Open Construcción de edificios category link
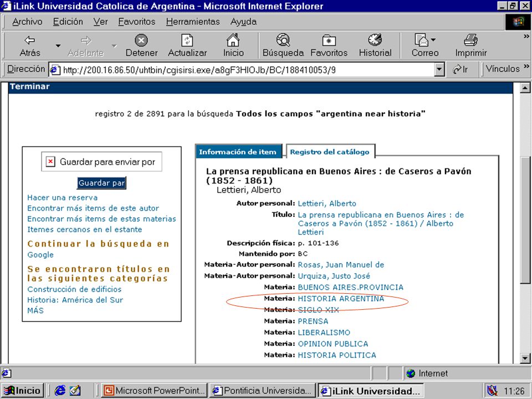 [74, 289]
